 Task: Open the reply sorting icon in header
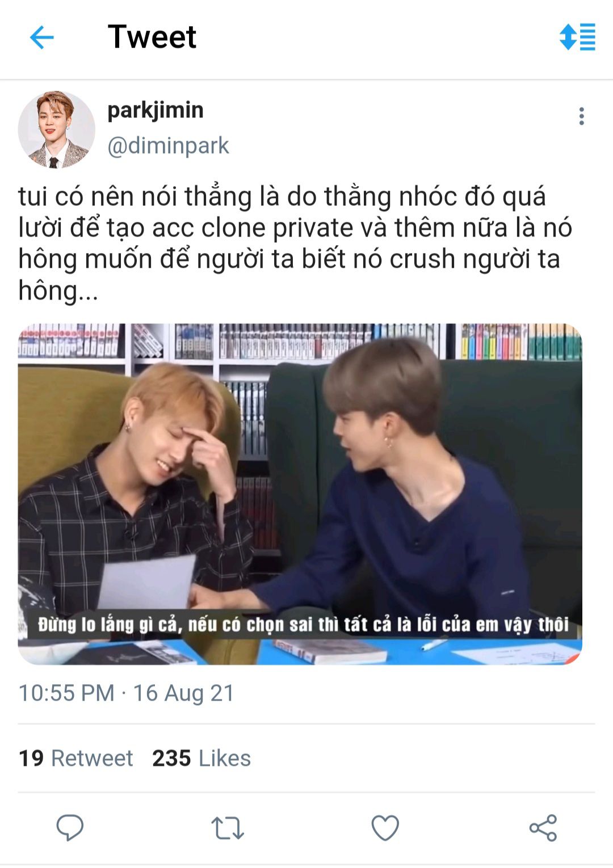pos(577,37)
